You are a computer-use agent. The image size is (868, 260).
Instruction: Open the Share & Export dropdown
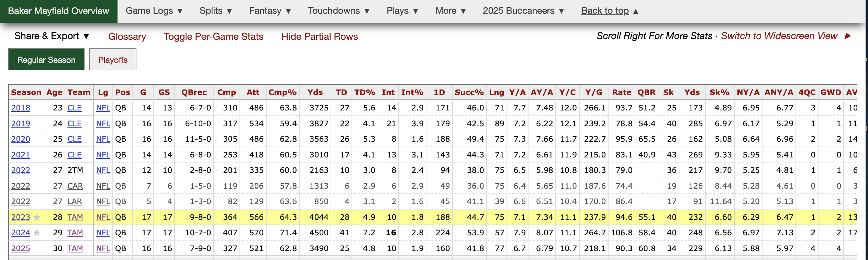pyautogui.click(x=52, y=36)
